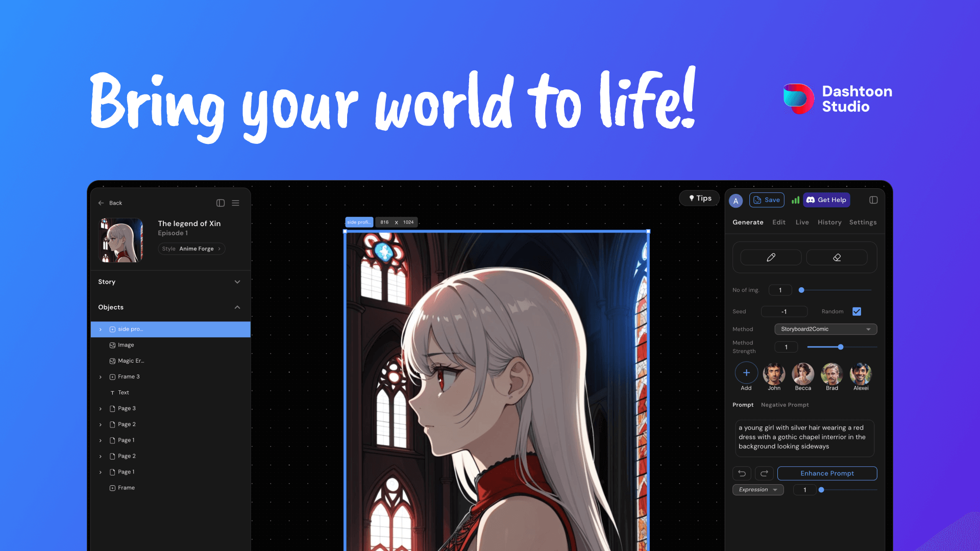The image size is (980, 551).
Task: Click the back arrow in the left panel
Action: coord(101,203)
